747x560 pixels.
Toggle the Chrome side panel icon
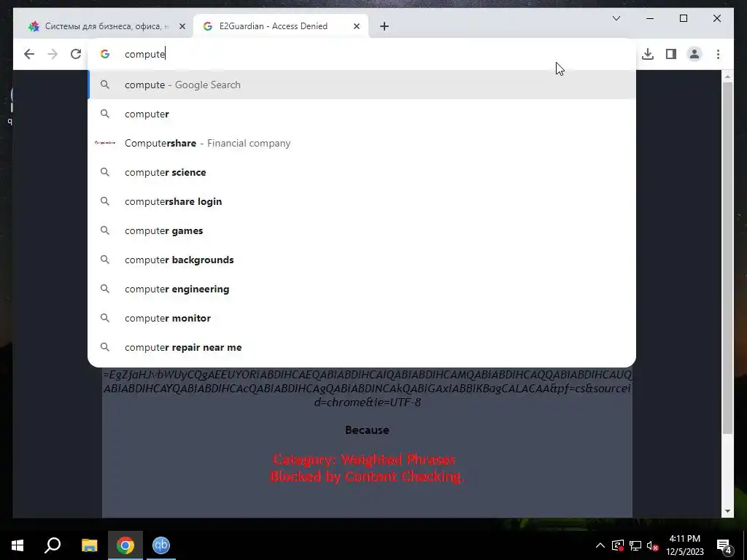(671, 54)
